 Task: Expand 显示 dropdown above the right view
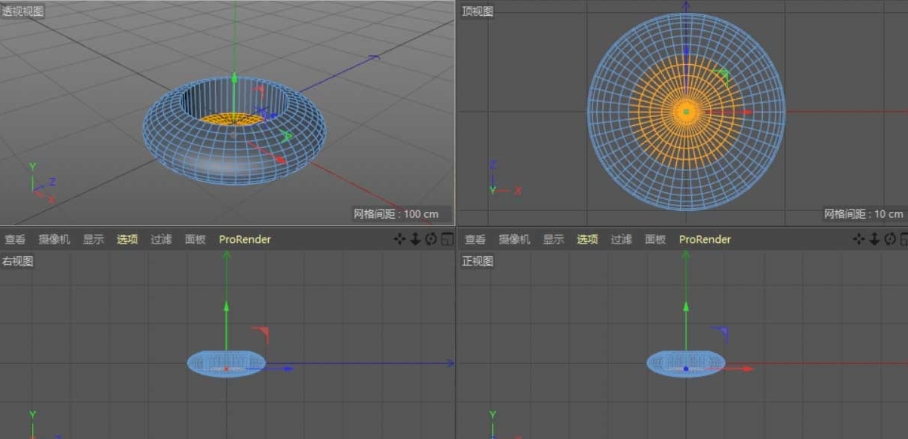tap(93, 240)
